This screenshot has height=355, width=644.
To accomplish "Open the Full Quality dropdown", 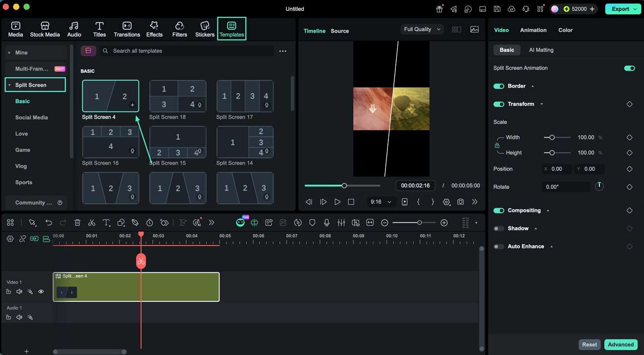I will pyautogui.click(x=422, y=29).
